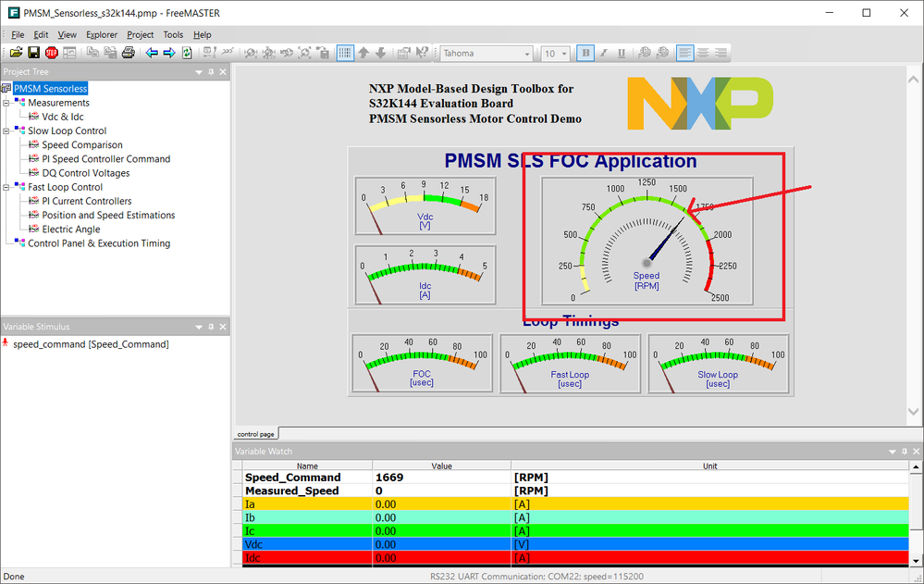924x584 pixels.
Task: Set text alignment to left
Action: tap(684, 53)
